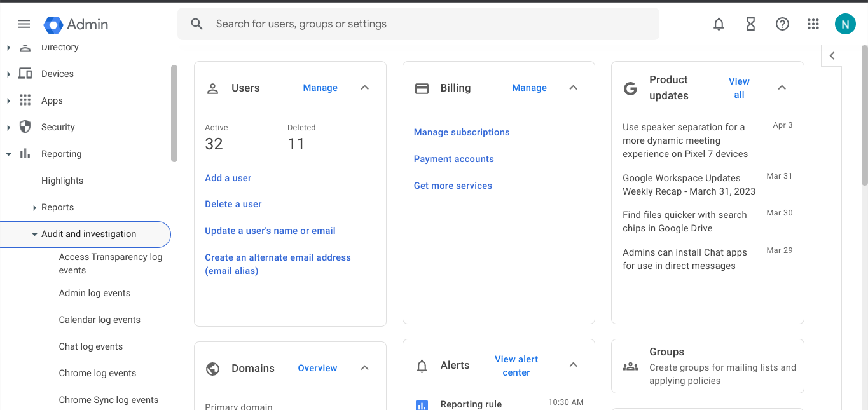Open Chrome log events
Viewport: 868px width, 410px height.
[x=97, y=373]
